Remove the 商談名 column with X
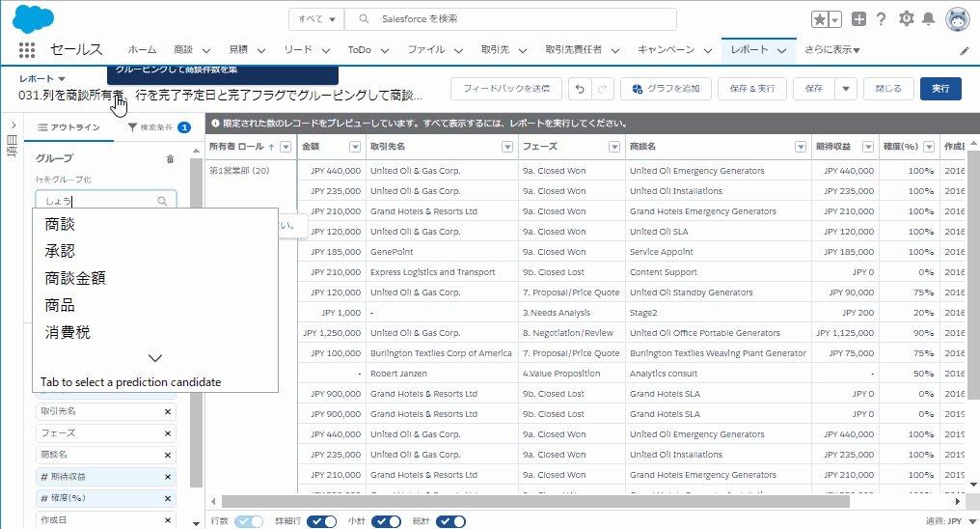Image resolution: width=980 pixels, height=529 pixels. click(168, 456)
